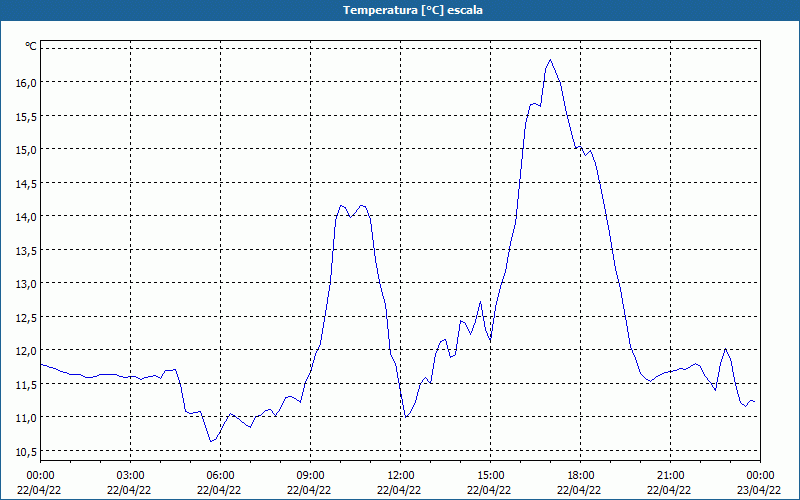Select the 15,0 y-axis value

pyautogui.click(x=27, y=150)
